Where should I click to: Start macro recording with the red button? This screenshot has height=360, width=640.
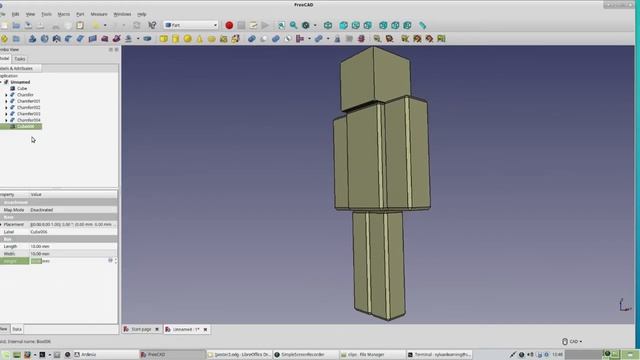coord(229,25)
